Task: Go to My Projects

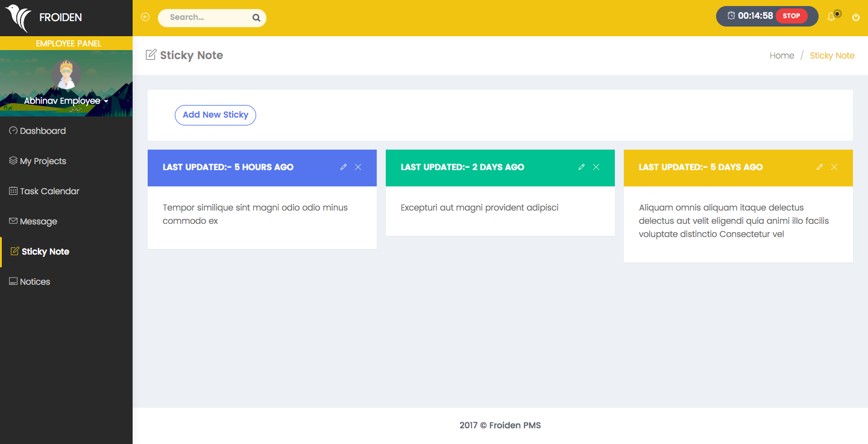Action: coord(42,161)
